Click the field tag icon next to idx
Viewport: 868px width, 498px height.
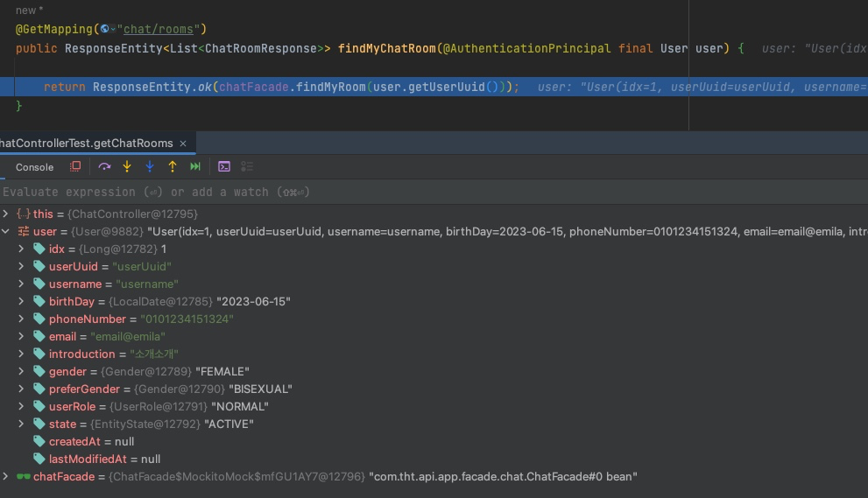click(x=39, y=249)
